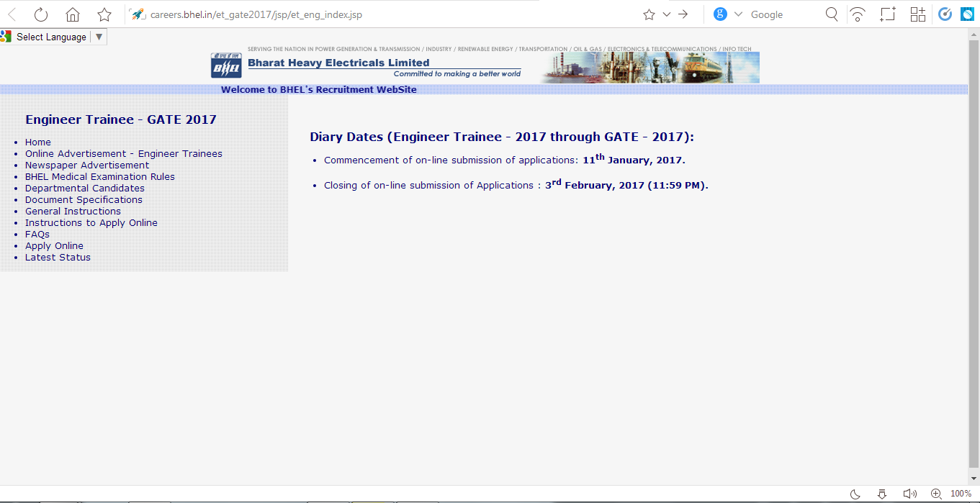Check the Latest Status link
Viewport: 980px width, 503px height.
58,258
